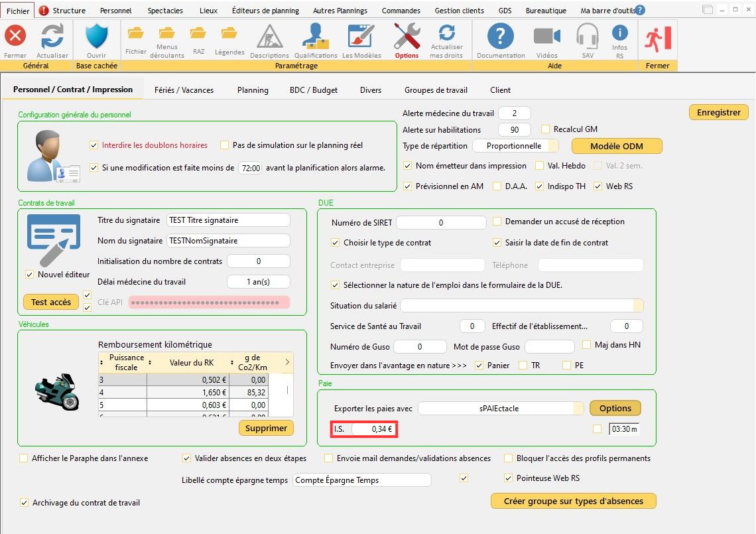
Task: Uncheck Interdire les doublons horaires
Action: (x=94, y=145)
